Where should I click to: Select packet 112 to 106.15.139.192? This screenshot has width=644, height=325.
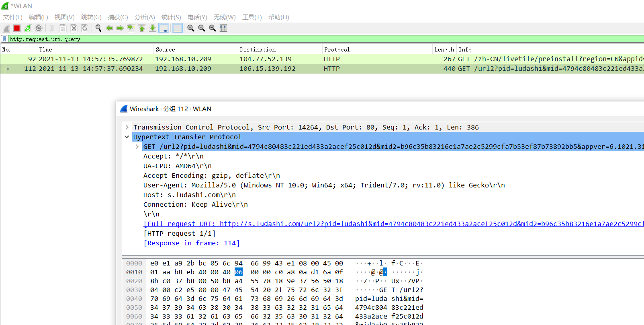point(322,68)
